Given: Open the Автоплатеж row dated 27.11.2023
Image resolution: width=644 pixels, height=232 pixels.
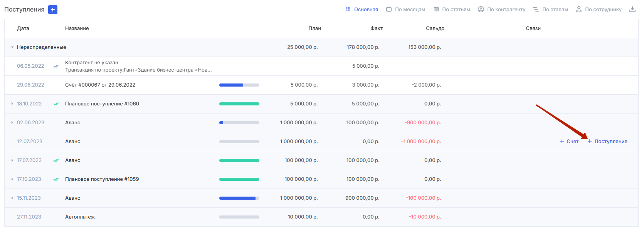Looking at the screenshot, I should 321,217.
